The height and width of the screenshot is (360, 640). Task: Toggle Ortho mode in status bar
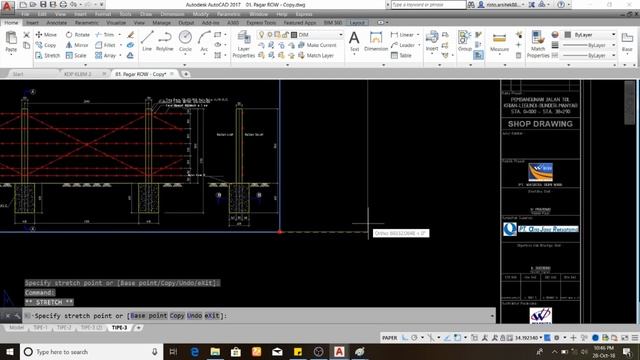tap(405, 338)
